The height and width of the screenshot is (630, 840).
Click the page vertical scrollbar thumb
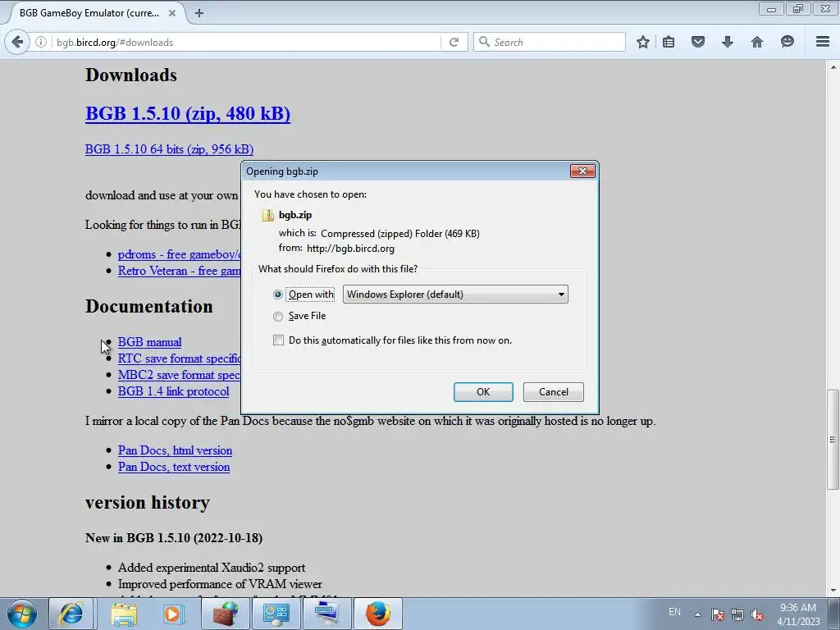click(x=833, y=440)
